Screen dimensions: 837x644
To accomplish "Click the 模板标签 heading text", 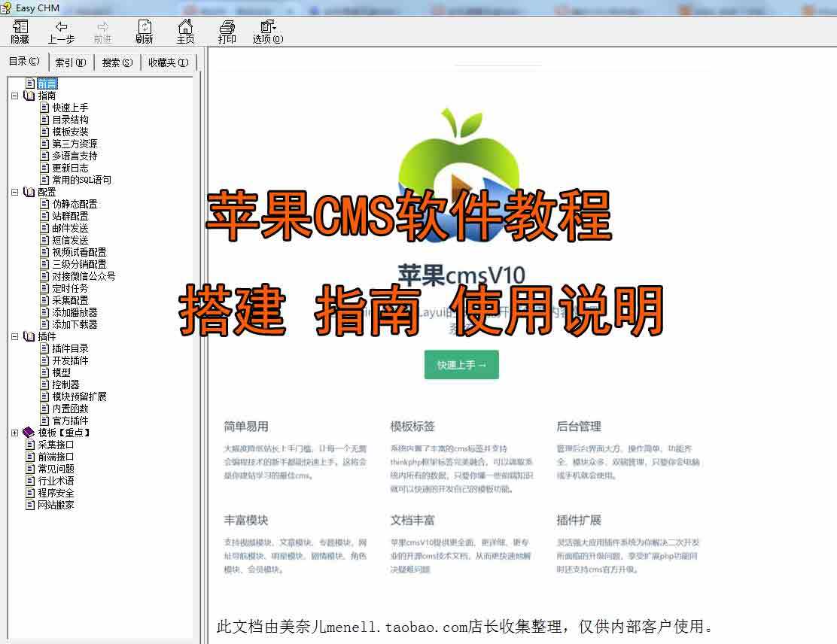I will coord(412,427).
